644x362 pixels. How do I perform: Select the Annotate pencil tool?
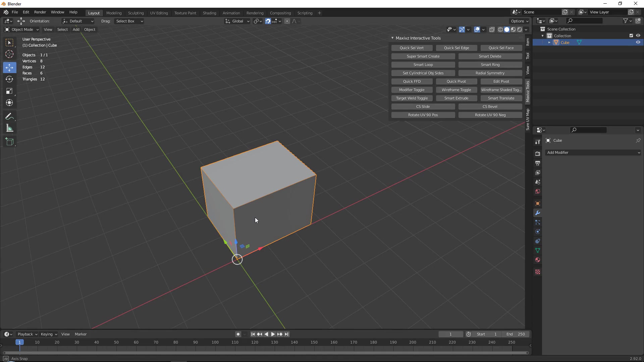[x=9, y=117]
